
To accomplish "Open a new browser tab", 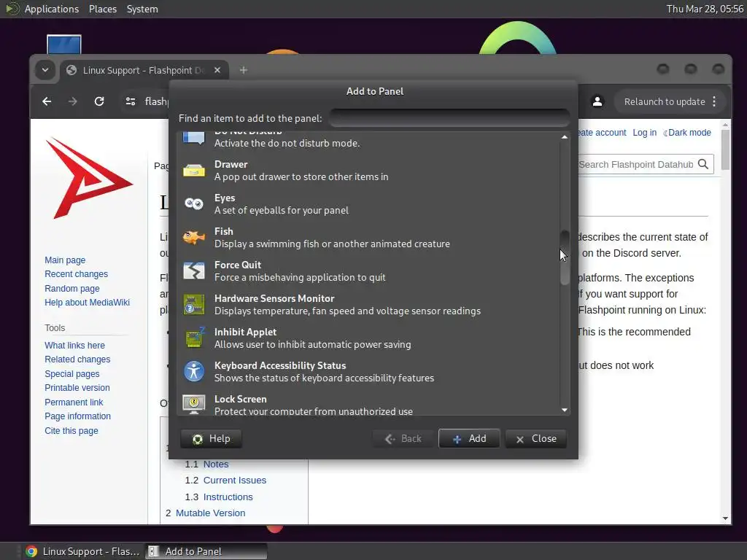I will click(x=244, y=70).
